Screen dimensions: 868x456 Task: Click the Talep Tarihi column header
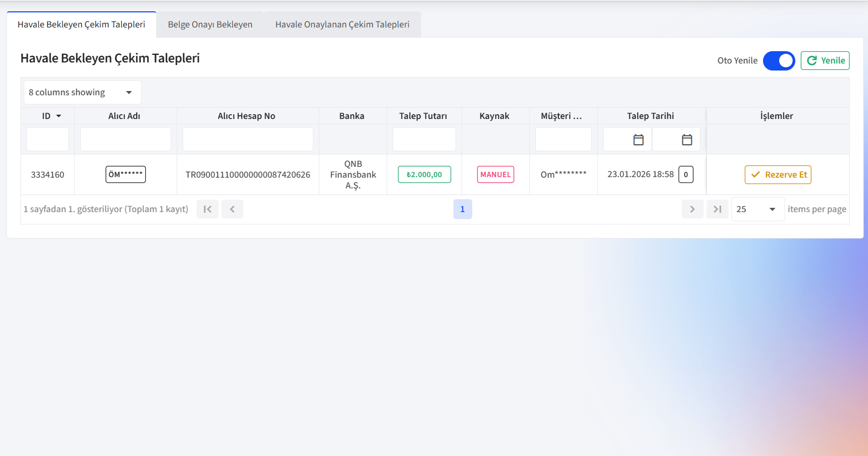click(x=650, y=116)
